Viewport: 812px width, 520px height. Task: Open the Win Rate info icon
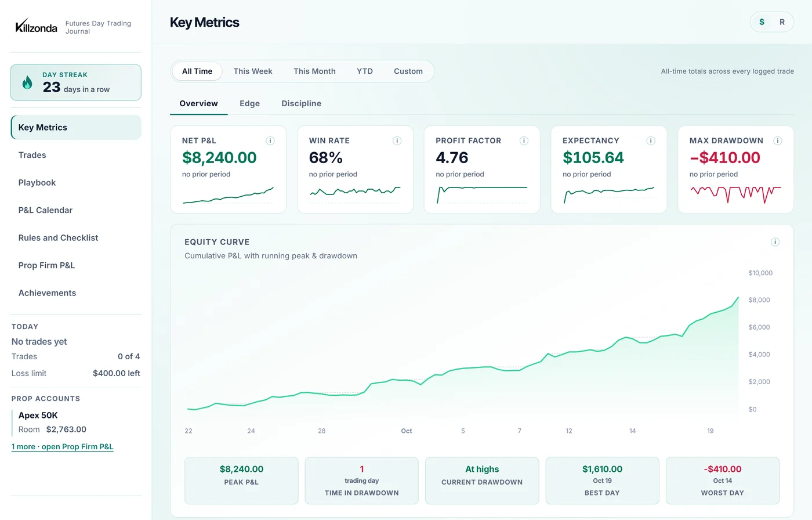[x=397, y=140]
